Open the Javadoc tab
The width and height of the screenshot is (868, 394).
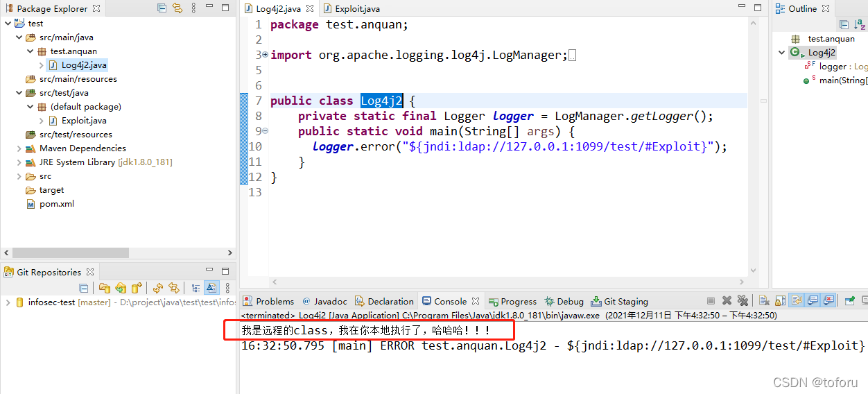[x=324, y=301]
